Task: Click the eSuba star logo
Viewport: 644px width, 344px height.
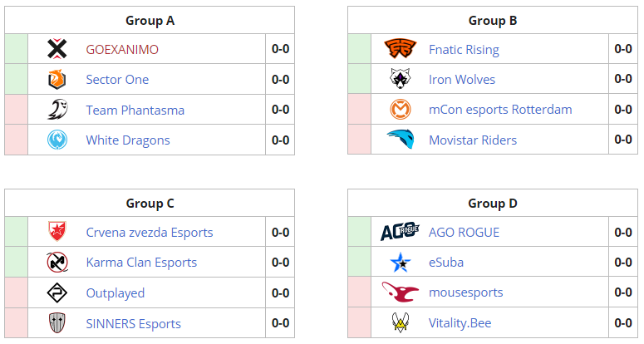Action: tap(400, 263)
